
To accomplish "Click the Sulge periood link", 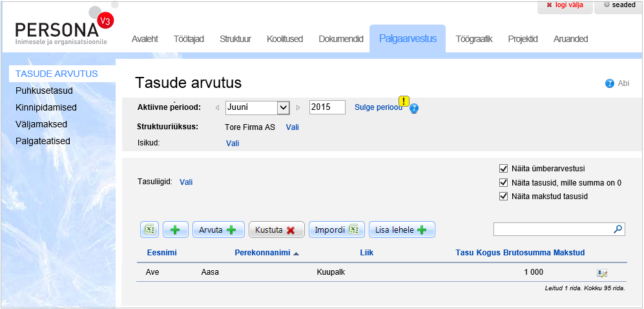I will pos(377,107).
